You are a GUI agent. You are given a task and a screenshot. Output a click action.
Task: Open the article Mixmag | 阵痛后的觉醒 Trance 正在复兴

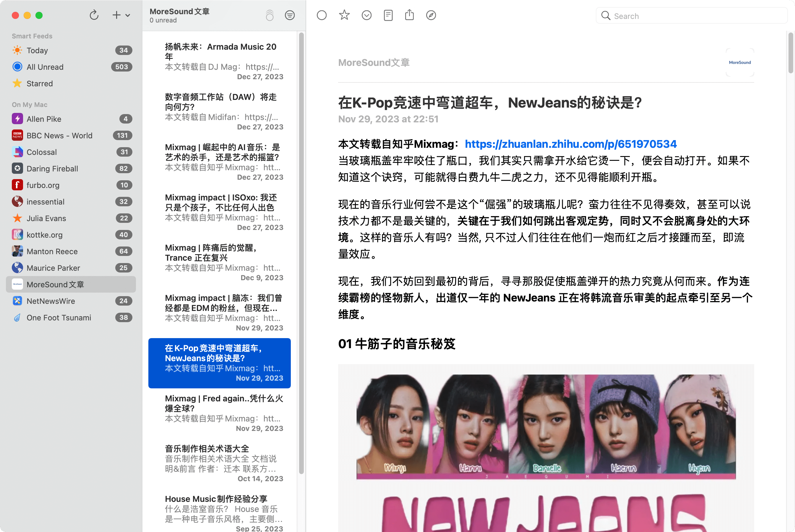click(x=220, y=262)
